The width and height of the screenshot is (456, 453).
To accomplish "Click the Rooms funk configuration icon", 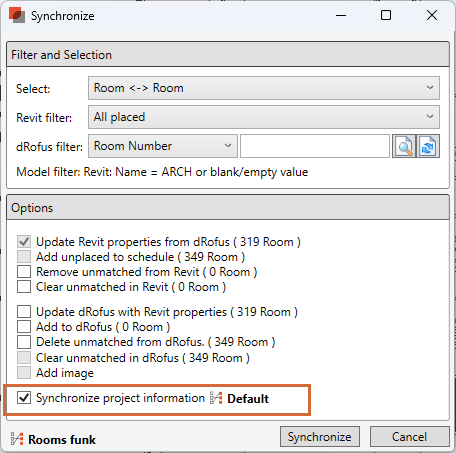I will point(17,439).
